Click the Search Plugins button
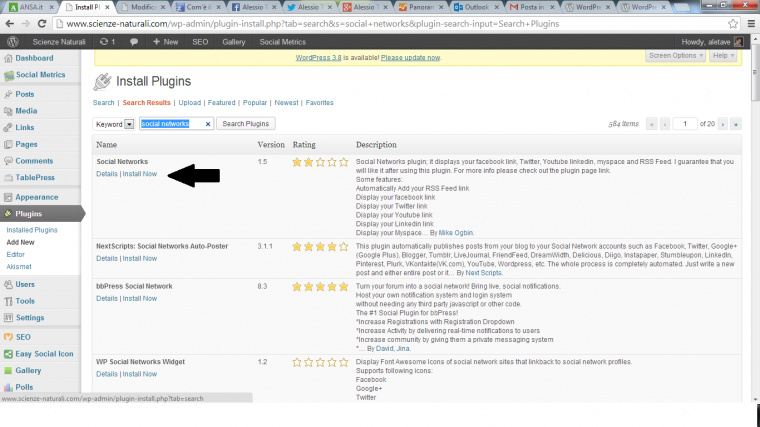The height and width of the screenshot is (427, 760). coord(246,124)
